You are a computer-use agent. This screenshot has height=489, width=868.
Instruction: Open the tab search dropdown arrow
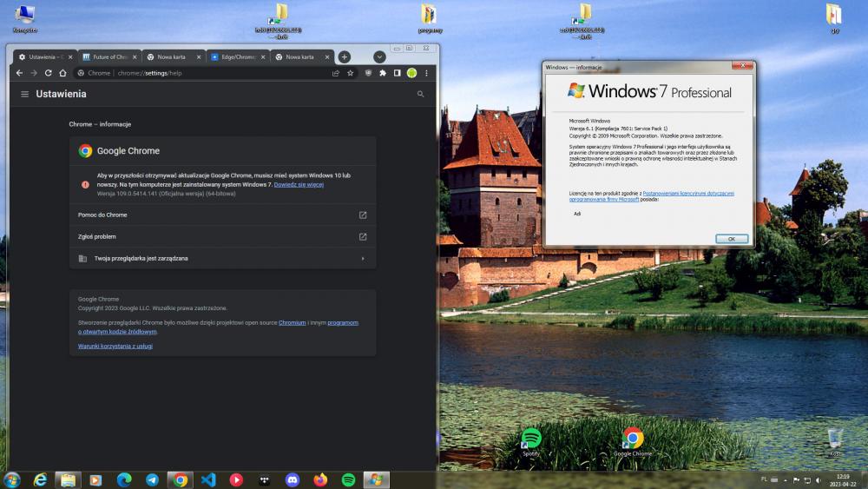click(x=379, y=56)
